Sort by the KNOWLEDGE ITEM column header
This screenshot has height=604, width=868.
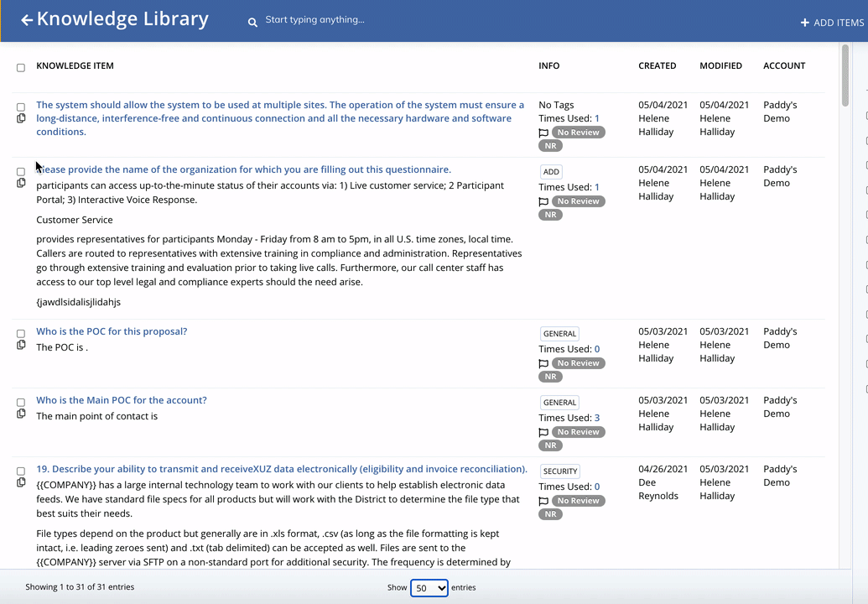75,65
